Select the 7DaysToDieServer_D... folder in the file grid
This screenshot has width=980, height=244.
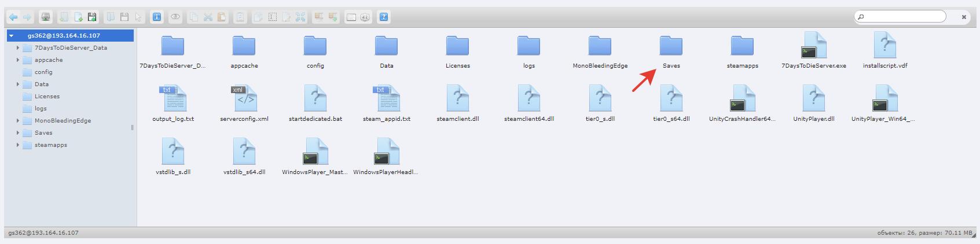pyautogui.click(x=172, y=51)
